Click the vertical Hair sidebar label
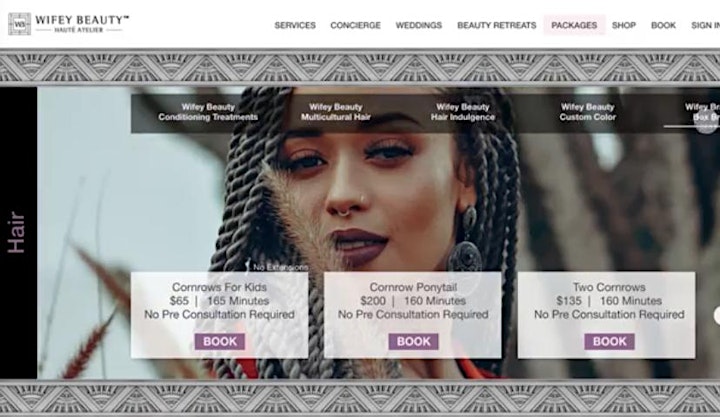 tap(17, 232)
